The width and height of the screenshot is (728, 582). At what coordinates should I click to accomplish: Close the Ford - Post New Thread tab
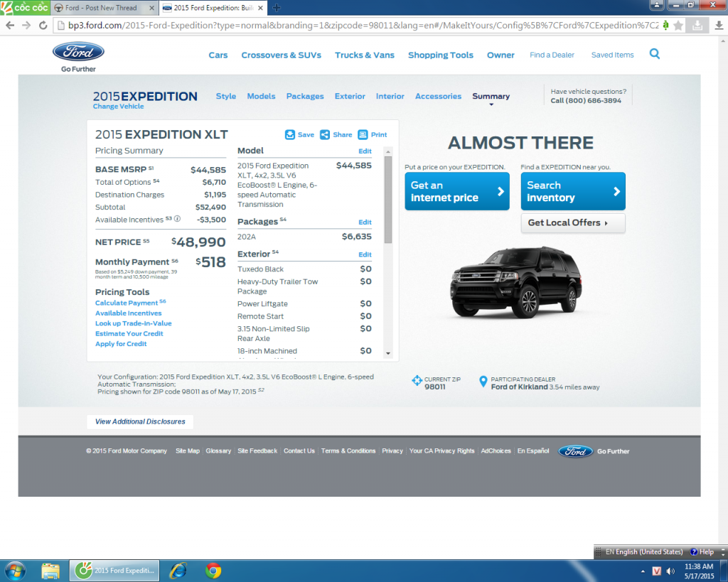(151, 8)
